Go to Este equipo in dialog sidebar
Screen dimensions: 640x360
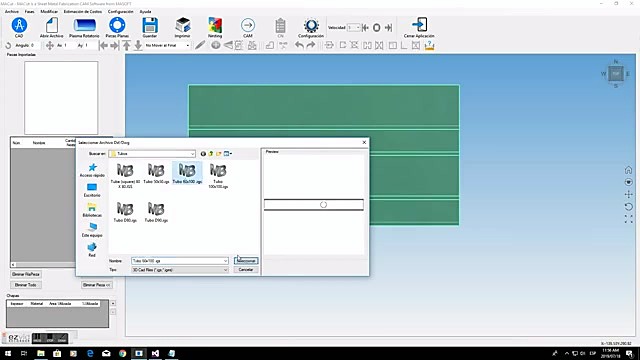pyautogui.click(x=92, y=230)
